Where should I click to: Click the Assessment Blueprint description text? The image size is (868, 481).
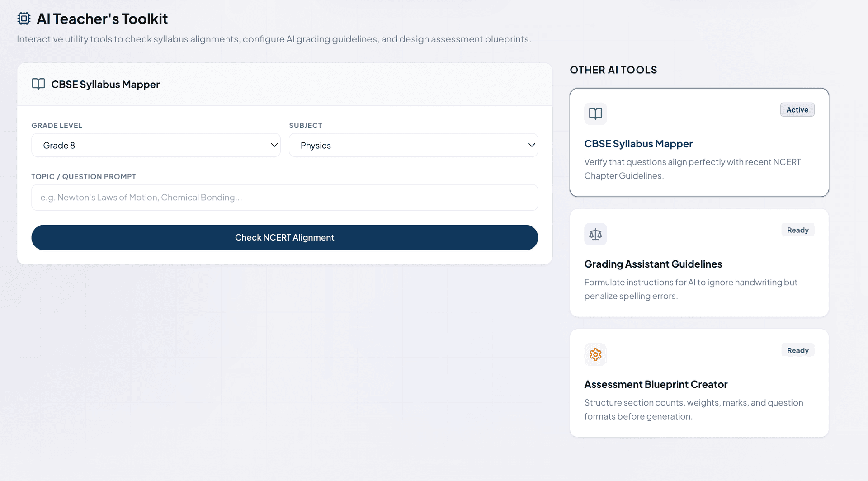[x=693, y=409]
